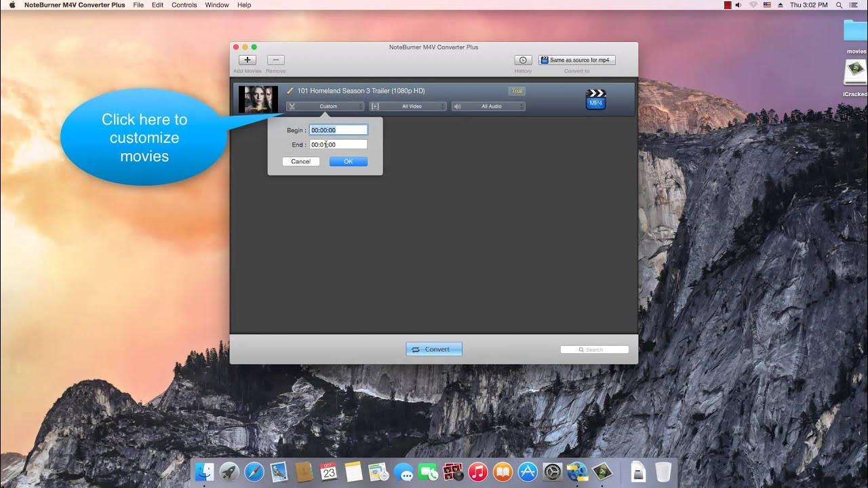
Task: Open 'Same as source for mp4' format dropdown
Action: [x=577, y=60]
